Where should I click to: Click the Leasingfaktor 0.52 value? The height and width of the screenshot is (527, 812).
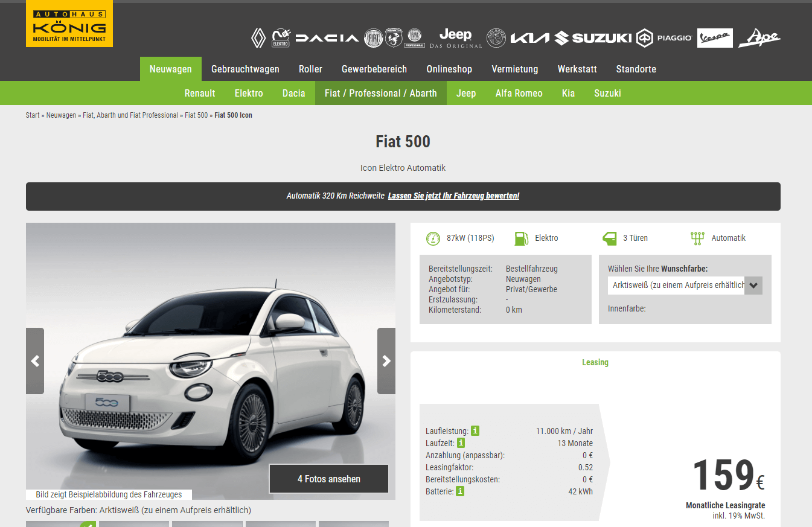[586, 467]
